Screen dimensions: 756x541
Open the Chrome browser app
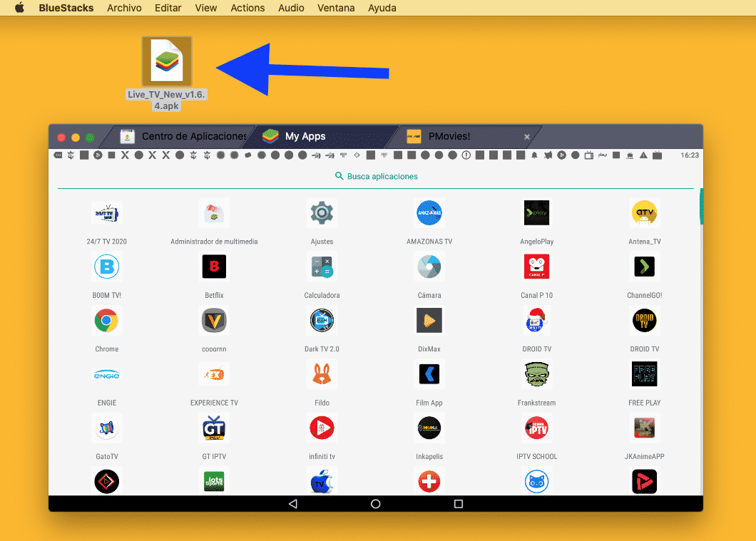[x=106, y=321]
